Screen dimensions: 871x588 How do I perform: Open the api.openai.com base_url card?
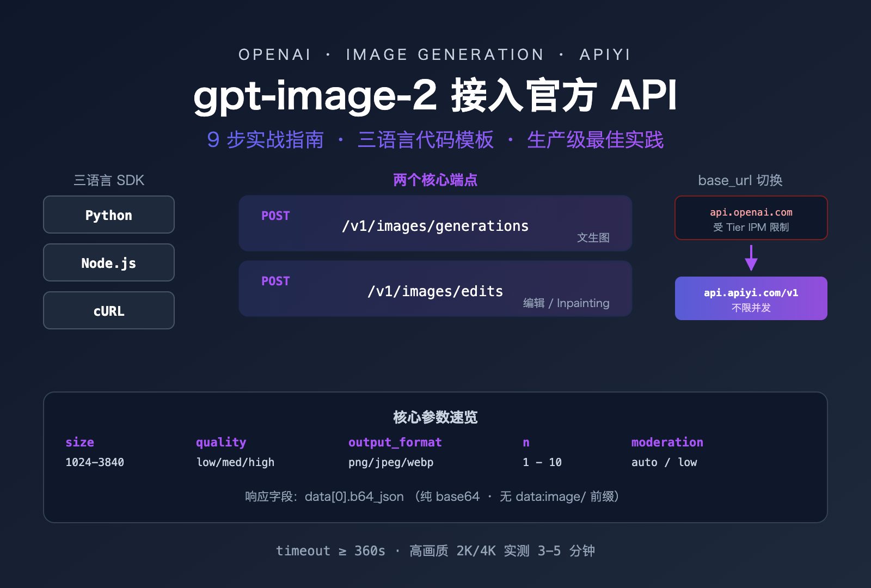pyautogui.click(x=751, y=218)
